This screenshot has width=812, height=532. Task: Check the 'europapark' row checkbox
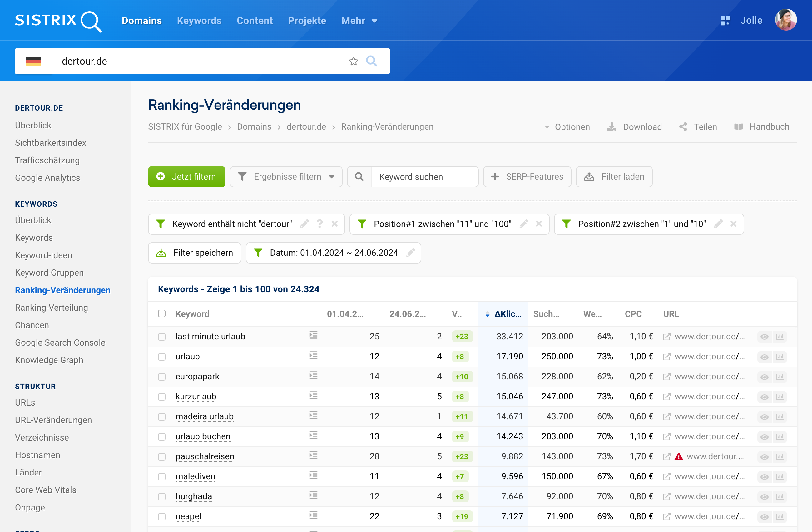pos(162,377)
